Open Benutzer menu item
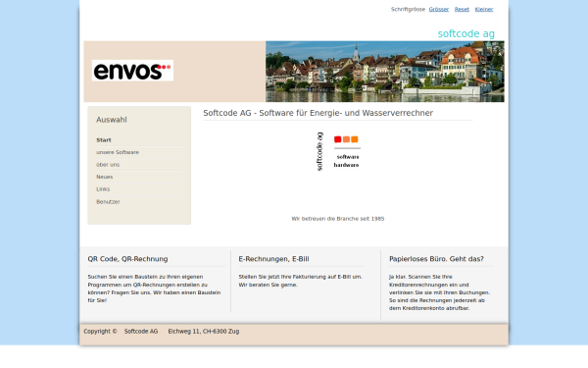 tap(108, 202)
